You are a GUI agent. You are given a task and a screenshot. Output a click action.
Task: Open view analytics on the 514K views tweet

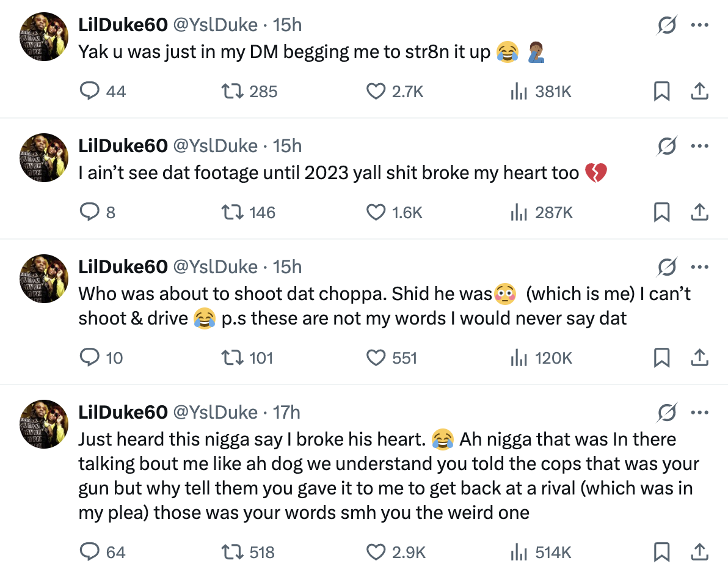[520, 551]
